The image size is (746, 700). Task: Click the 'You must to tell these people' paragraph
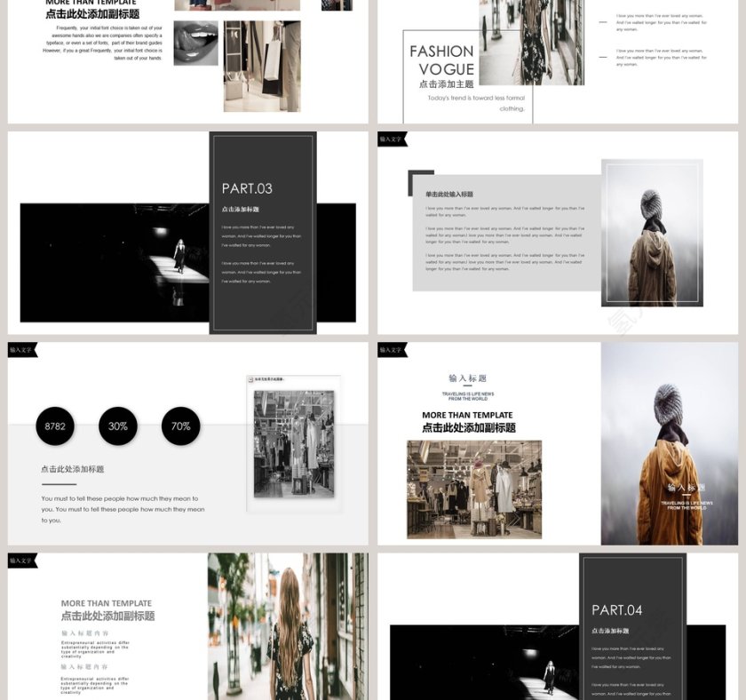123,509
